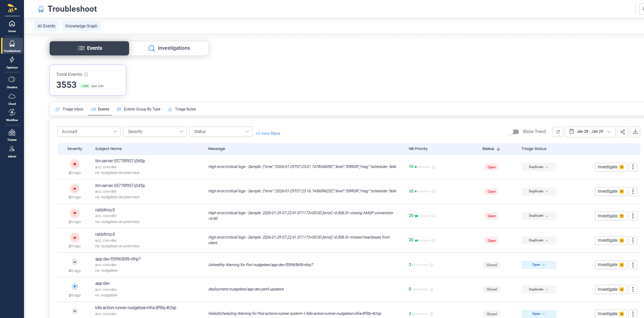Investigate the first rabbitmq-0 event
Image resolution: width=644 pixels, height=318 pixels.
coord(610,216)
